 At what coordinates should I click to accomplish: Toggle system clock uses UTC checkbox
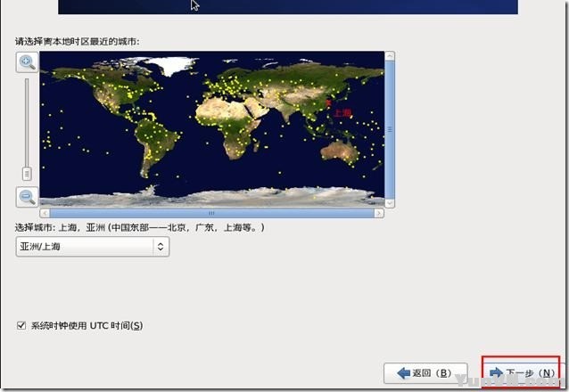click(x=21, y=325)
